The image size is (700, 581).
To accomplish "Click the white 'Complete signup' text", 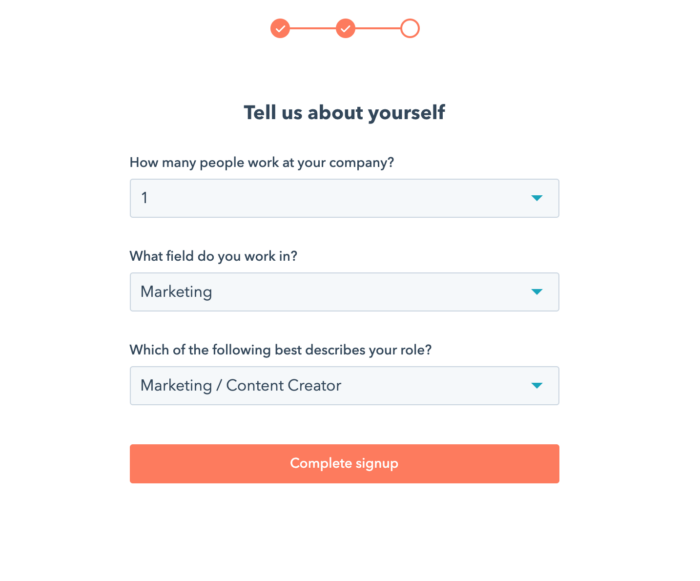I will click(x=344, y=463).
